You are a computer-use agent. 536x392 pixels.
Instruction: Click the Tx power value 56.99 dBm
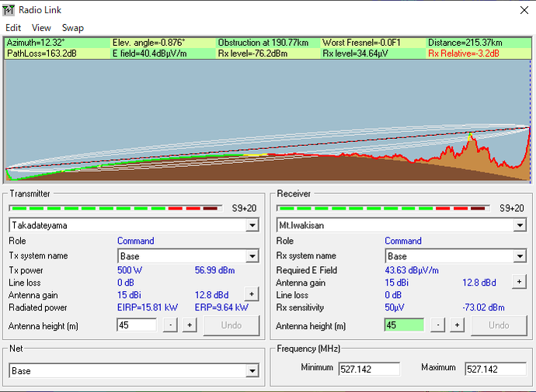(214, 270)
